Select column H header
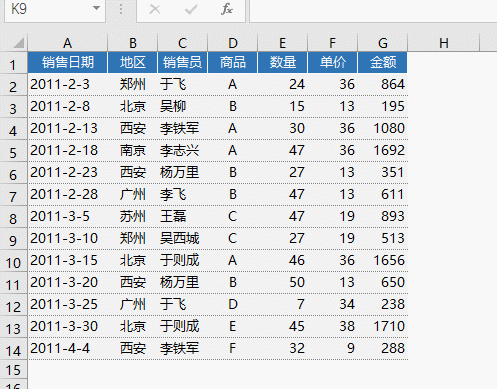This screenshot has height=389, width=497. [444, 43]
